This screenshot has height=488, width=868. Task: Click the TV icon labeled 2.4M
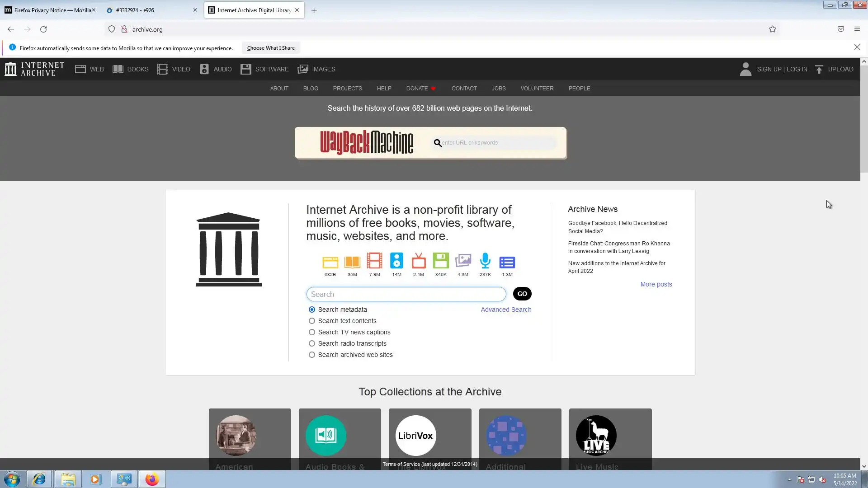click(x=419, y=261)
